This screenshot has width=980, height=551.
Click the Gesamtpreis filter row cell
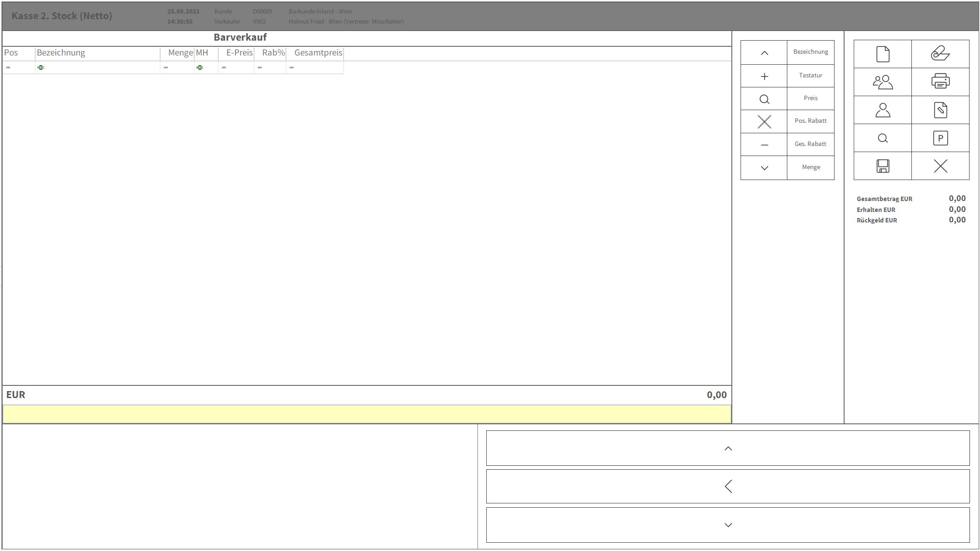[315, 67]
